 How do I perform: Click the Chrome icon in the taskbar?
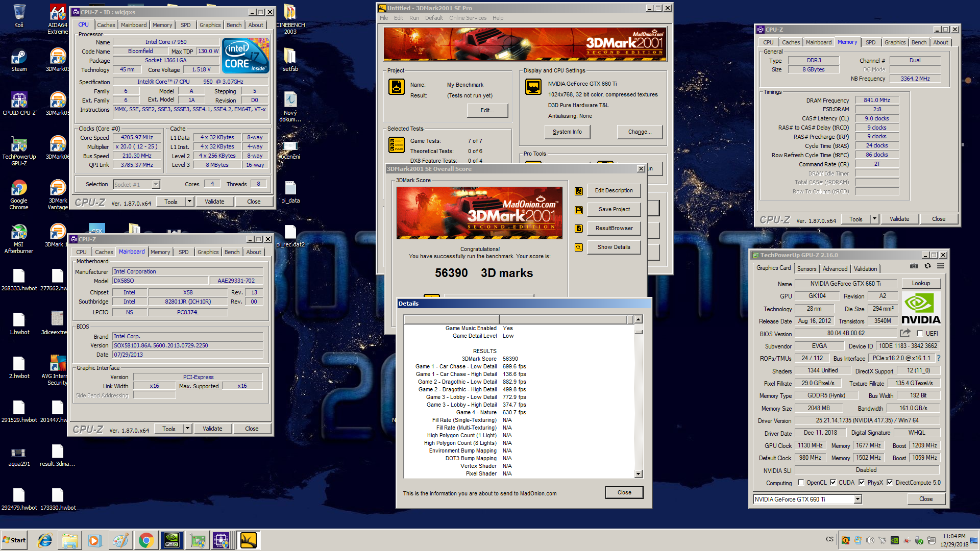click(x=146, y=540)
